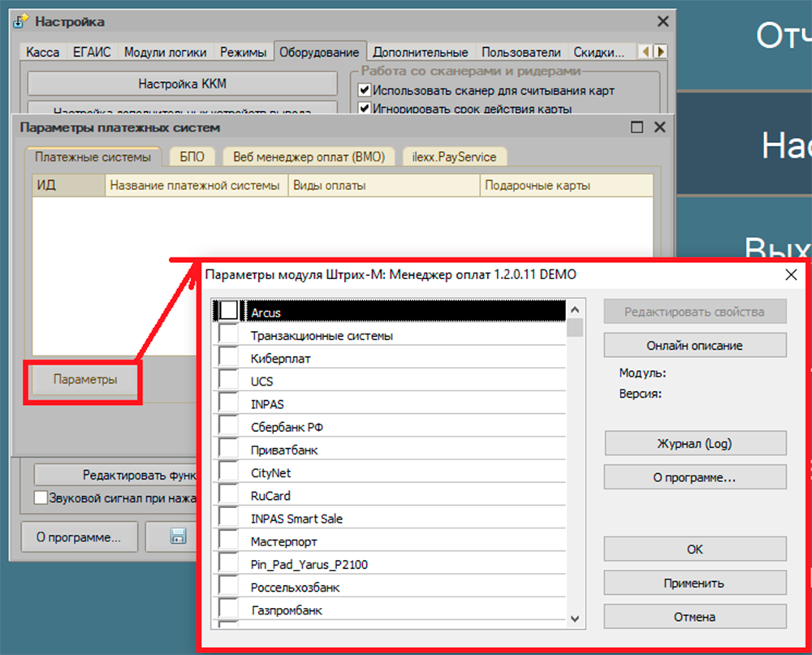Select the Оборудование tab
The width and height of the screenshot is (812, 655).
pyautogui.click(x=319, y=52)
